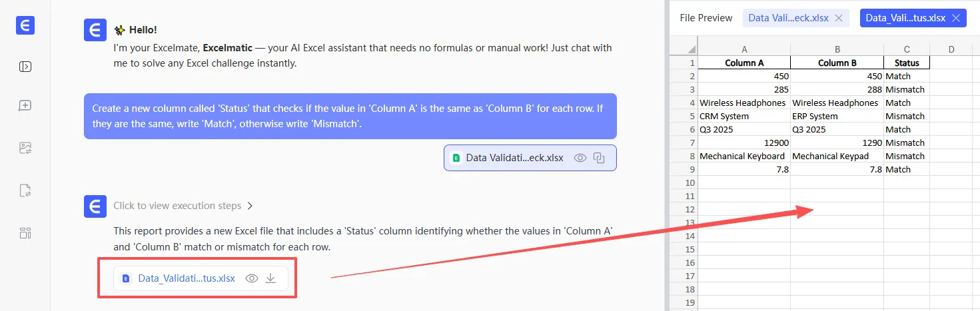Expand 'Click to view execution steps'
Viewport: 980px width, 311px height.
click(183, 206)
